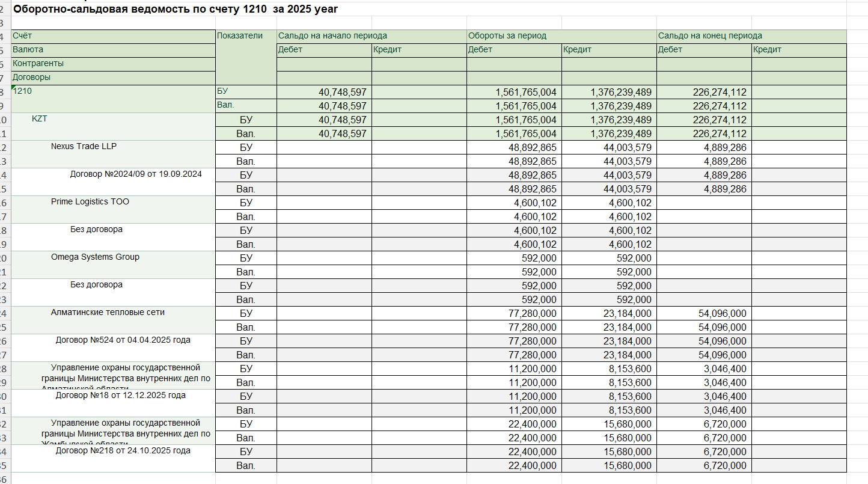Click 1,376,239,489 in the KZT Вал. row
Viewport: 868px width, 484px height.
tap(609, 133)
